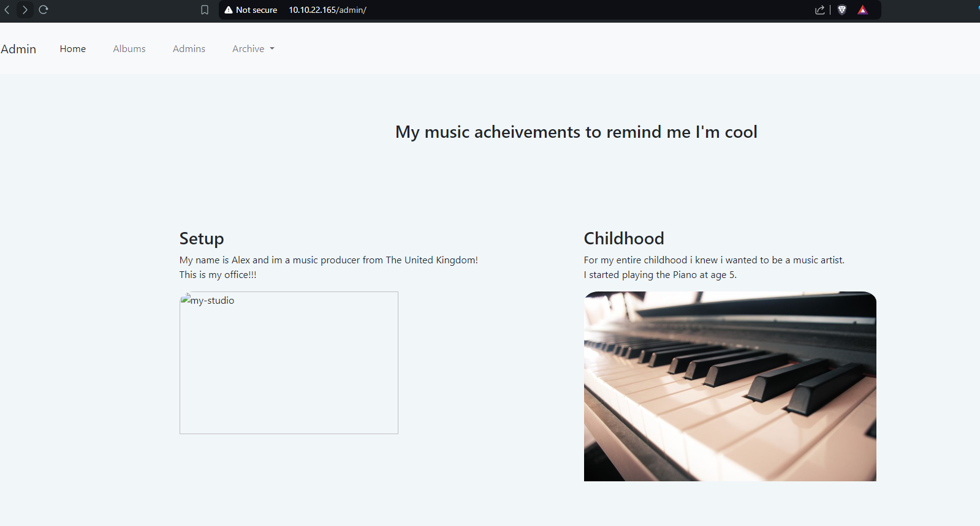Open the Brave Shields lion icon
Viewport: 980px width, 526px height.
point(842,10)
